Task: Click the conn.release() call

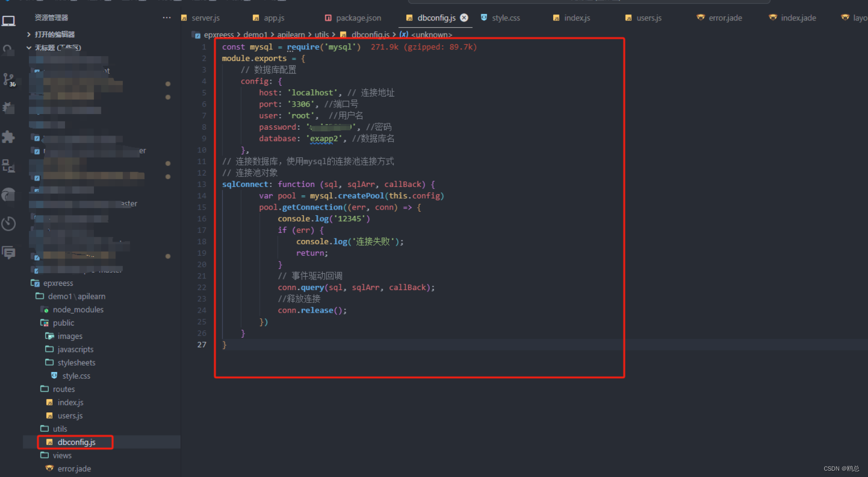Action: (x=312, y=310)
